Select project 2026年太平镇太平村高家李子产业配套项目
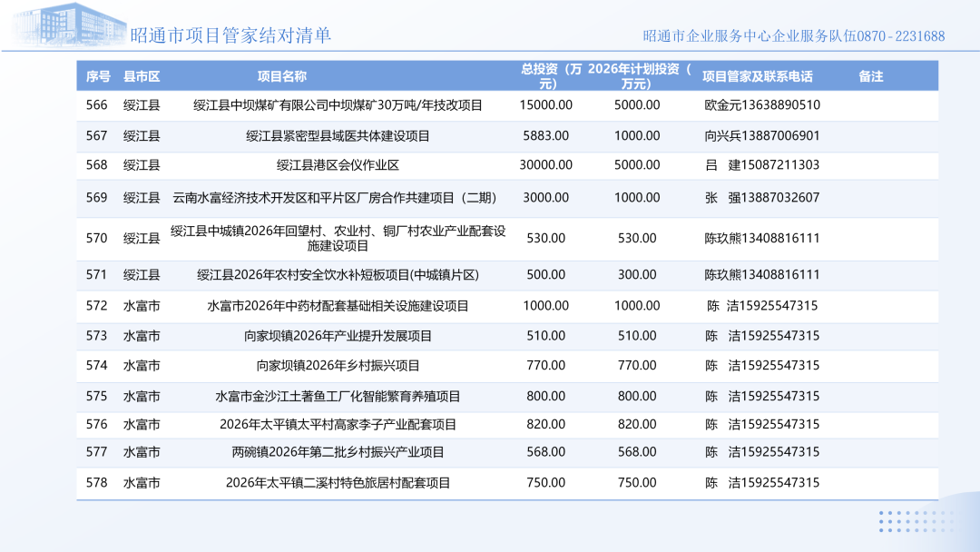 [338, 425]
